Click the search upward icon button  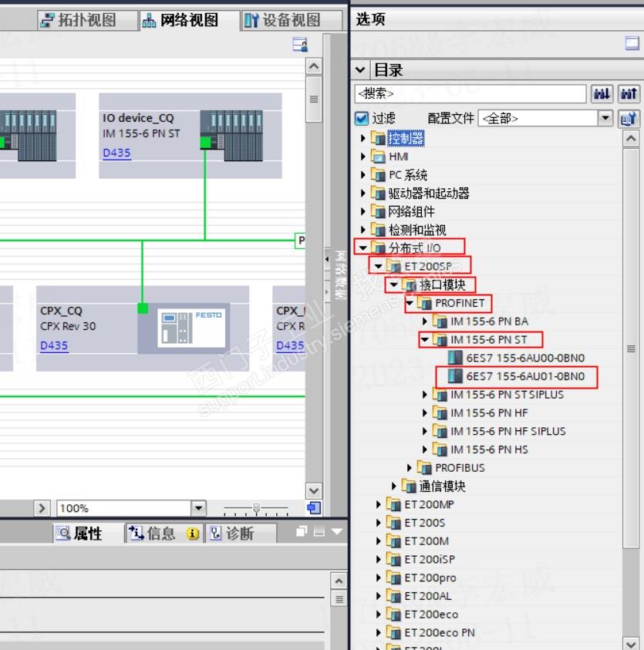(629, 94)
